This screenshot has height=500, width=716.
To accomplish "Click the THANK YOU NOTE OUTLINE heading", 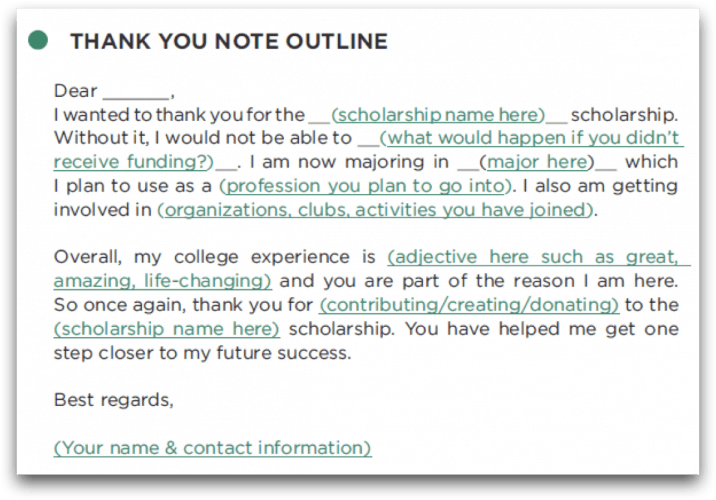I will pyautogui.click(x=229, y=41).
